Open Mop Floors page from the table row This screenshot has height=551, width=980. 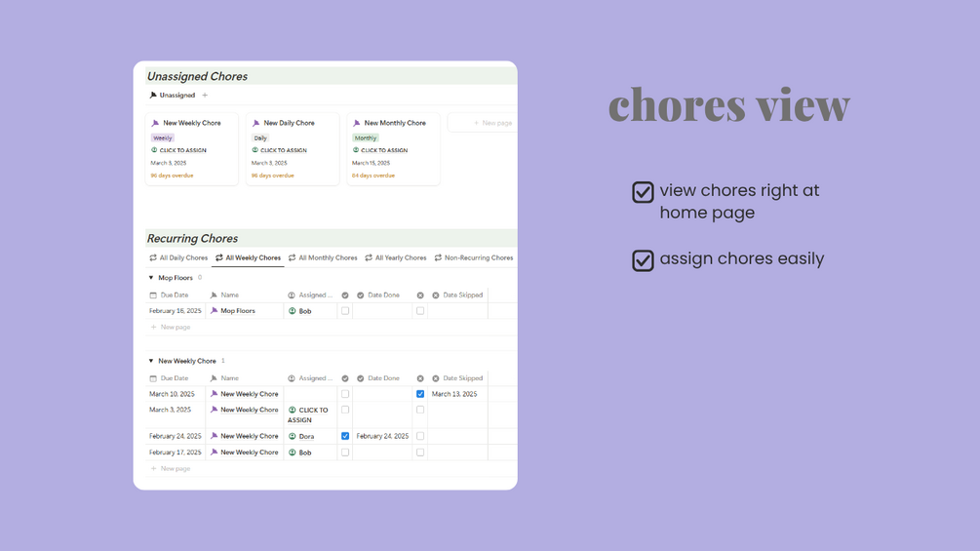coord(238,310)
